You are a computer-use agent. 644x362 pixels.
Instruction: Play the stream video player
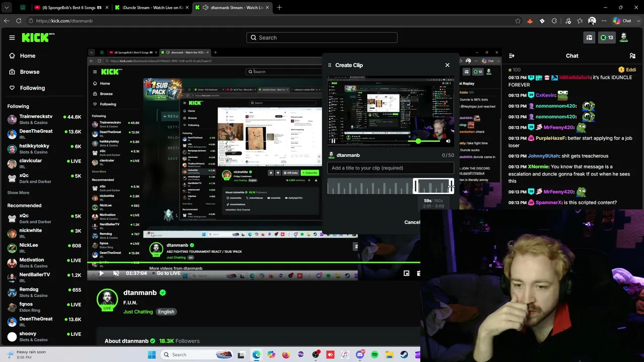[101, 274]
